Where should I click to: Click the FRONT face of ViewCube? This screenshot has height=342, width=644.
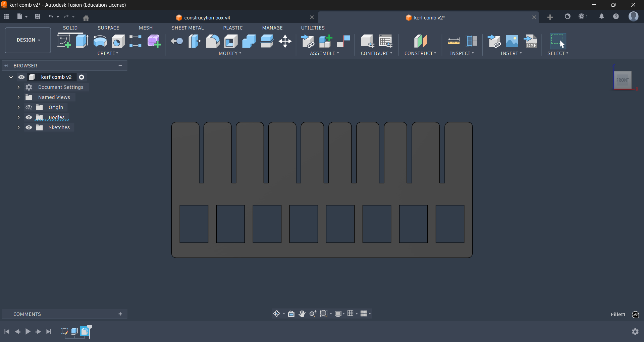(x=623, y=80)
